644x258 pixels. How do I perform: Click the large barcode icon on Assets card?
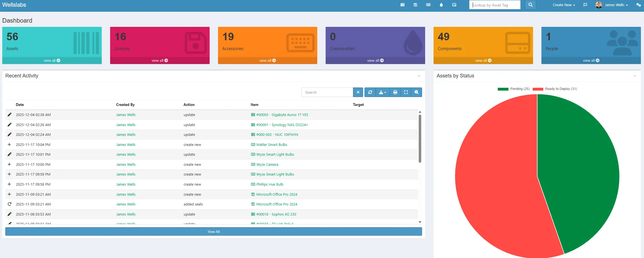[86, 43]
